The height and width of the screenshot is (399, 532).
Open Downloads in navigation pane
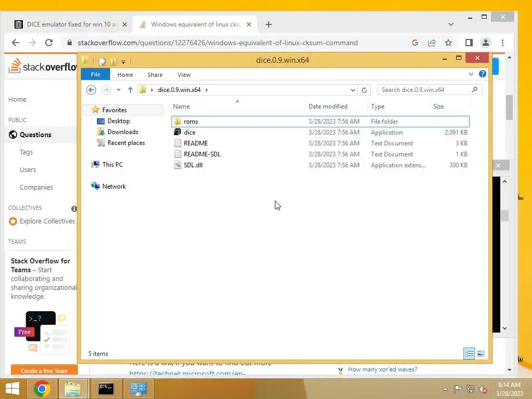pos(123,131)
